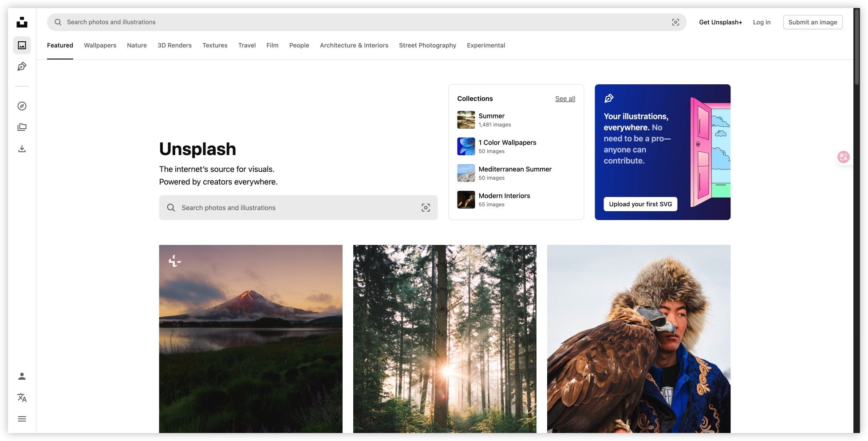Click the Upload your first SVG button
The image size is (868, 441).
(x=640, y=204)
